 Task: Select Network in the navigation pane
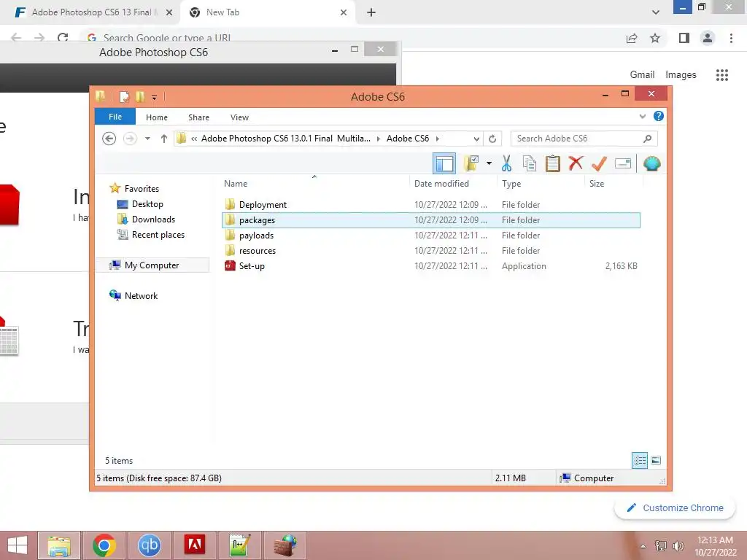[x=141, y=296]
